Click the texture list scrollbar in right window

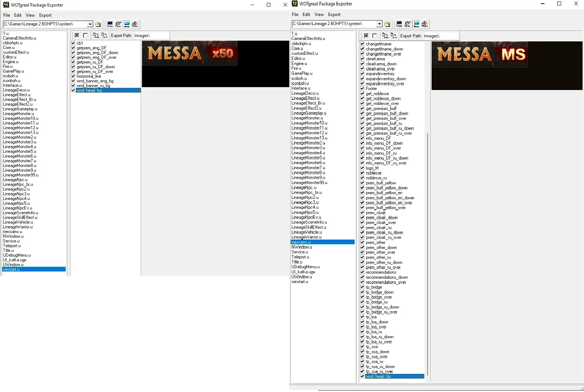tap(428, 254)
